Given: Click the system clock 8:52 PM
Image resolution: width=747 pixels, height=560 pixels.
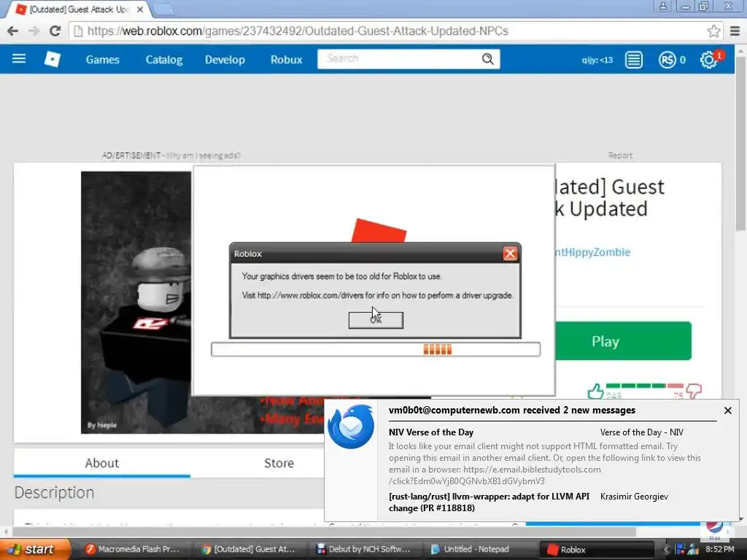Looking at the screenshot, I should [x=720, y=549].
